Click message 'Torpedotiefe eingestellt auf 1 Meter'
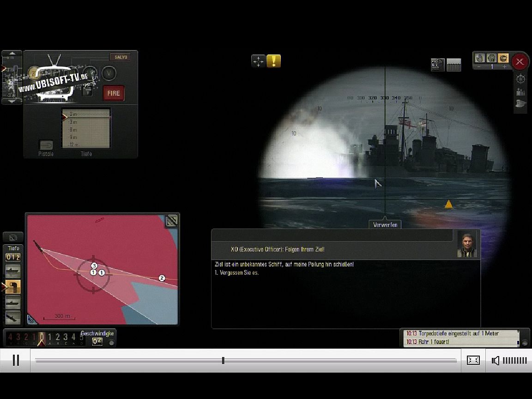The height and width of the screenshot is (399, 532). pos(459,333)
